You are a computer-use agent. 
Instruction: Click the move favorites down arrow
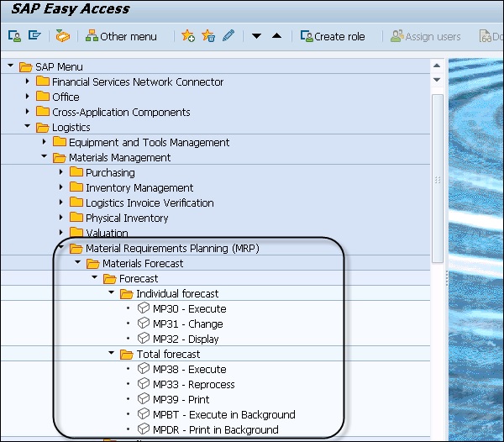256,37
